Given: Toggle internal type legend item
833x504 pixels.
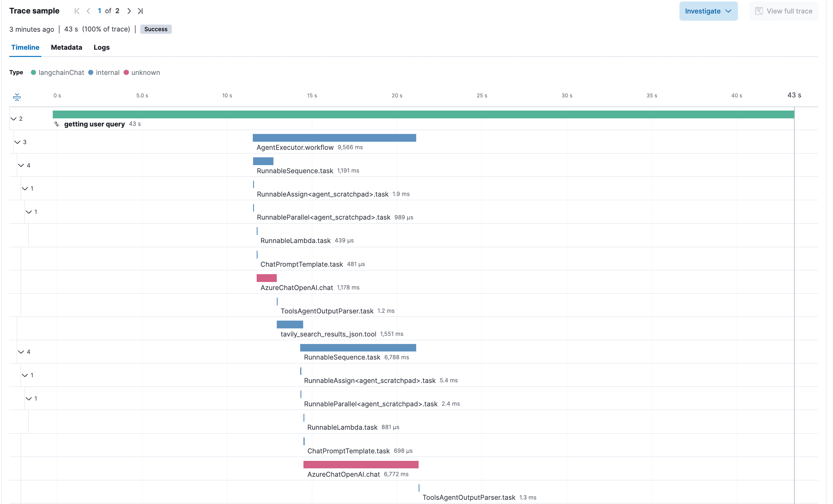Looking at the screenshot, I should tap(104, 72).
